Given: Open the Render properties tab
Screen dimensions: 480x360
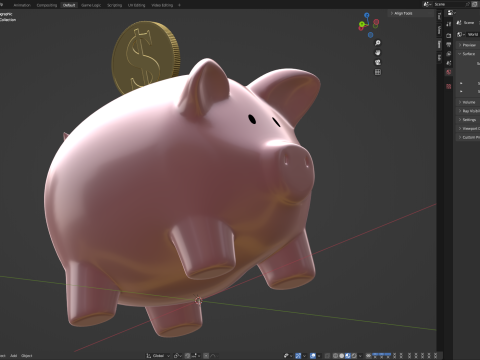Looking at the screenshot, I should (x=448, y=35).
